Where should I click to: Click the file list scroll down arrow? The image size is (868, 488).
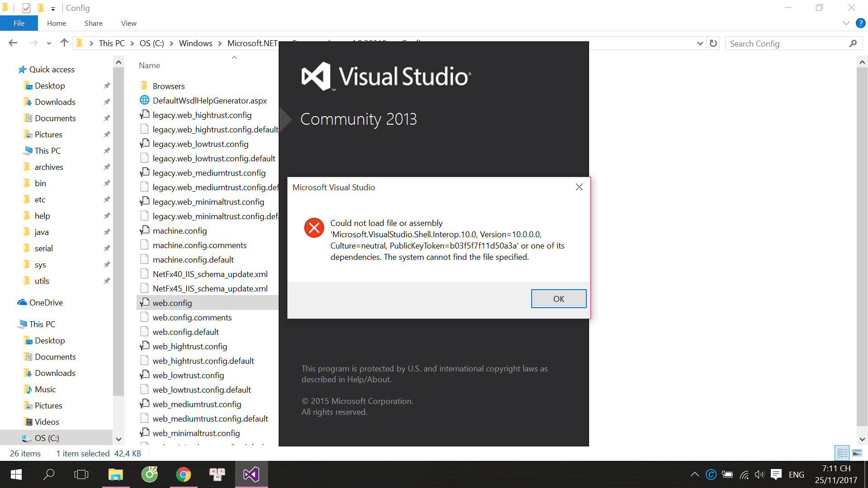[x=862, y=439]
